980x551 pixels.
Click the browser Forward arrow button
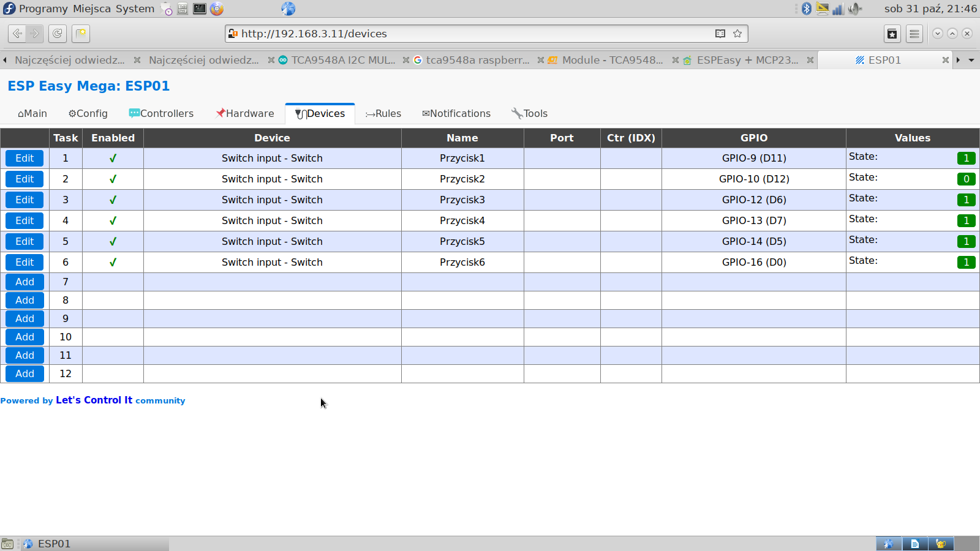click(x=35, y=34)
